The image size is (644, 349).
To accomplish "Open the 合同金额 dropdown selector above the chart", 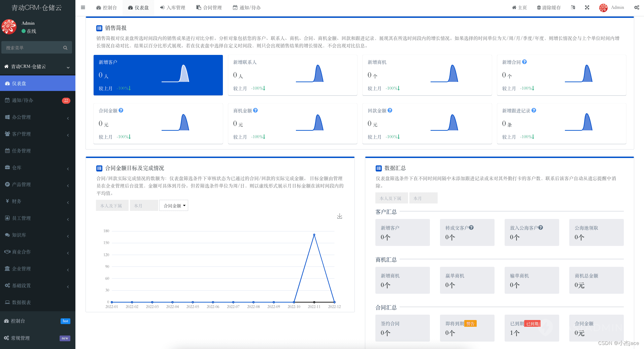I will pyautogui.click(x=174, y=205).
